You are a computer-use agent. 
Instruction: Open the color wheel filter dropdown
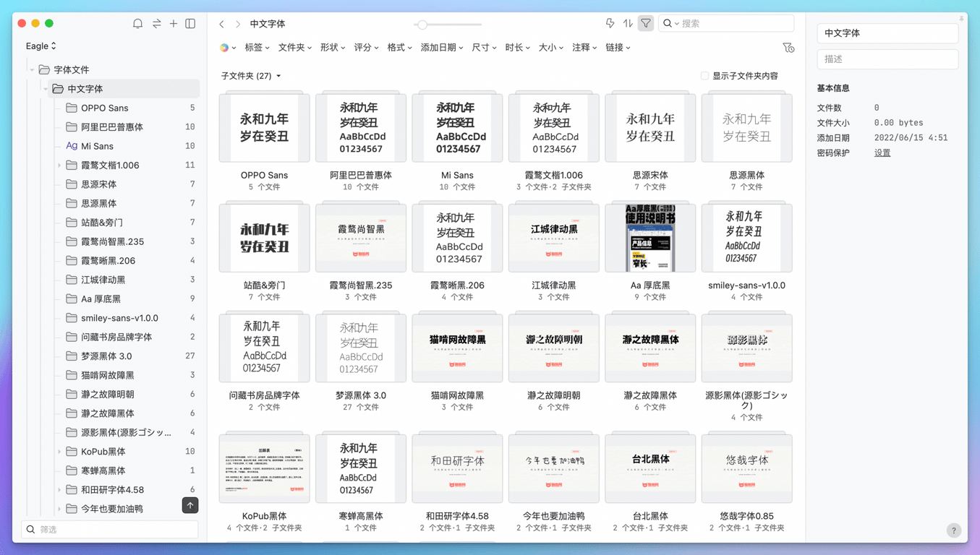click(226, 48)
